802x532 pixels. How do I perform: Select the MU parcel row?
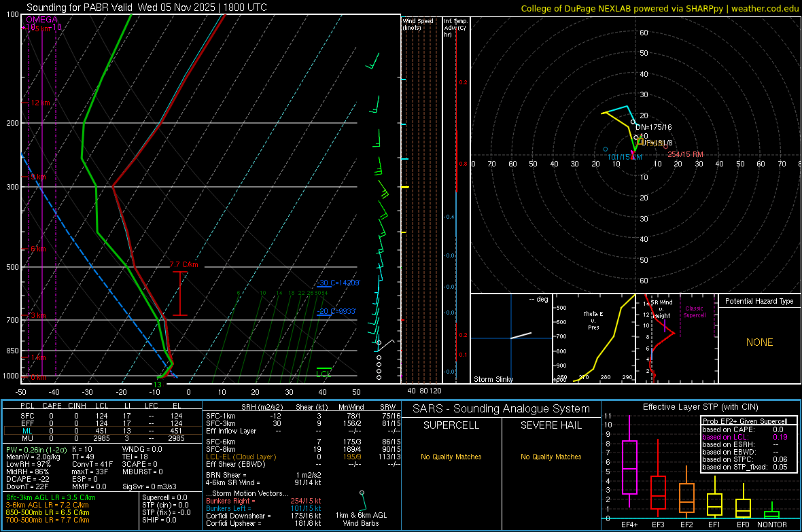pyautogui.click(x=101, y=438)
